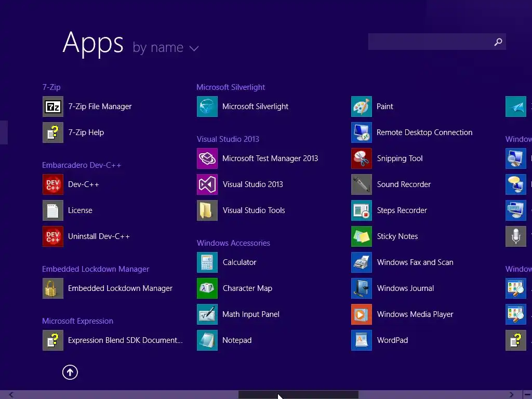Click the Microsoft Expression group header
The image size is (532, 399).
(78, 321)
